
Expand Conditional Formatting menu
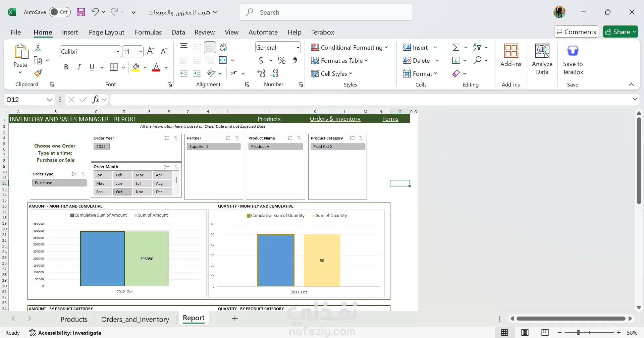349,47
